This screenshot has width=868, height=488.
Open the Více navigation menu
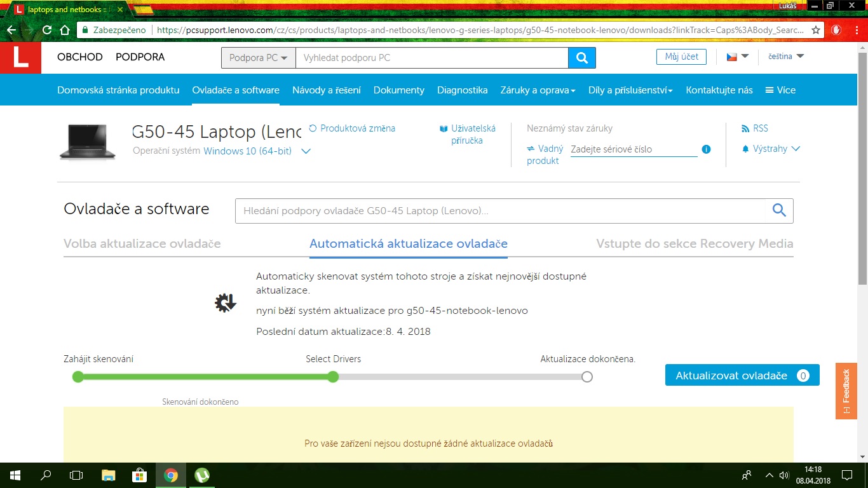(x=780, y=90)
